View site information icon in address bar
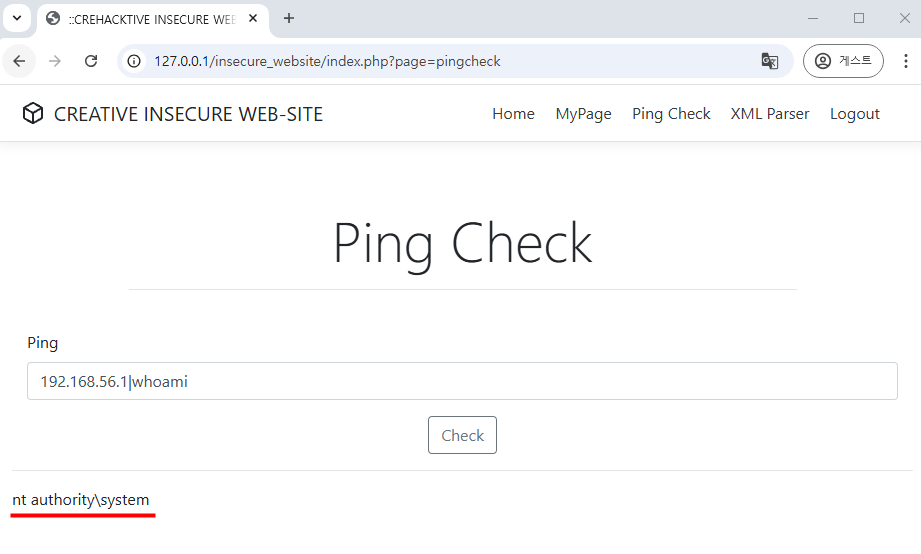The height and width of the screenshot is (554, 921). click(x=134, y=61)
